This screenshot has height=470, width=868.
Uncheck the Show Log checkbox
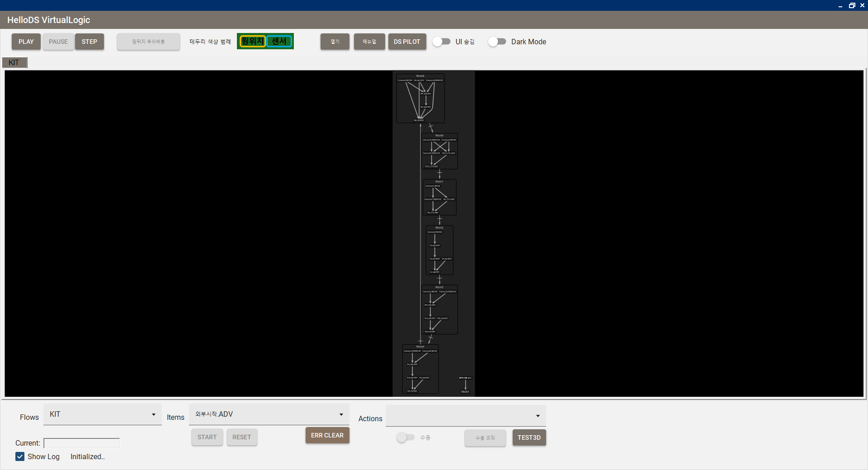(20, 456)
